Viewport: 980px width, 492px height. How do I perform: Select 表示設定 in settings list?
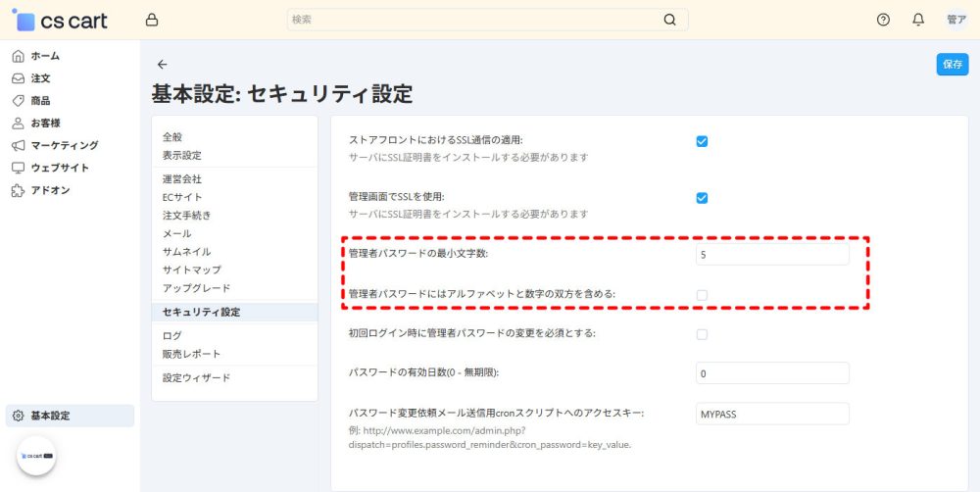pyautogui.click(x=182, y=155)
